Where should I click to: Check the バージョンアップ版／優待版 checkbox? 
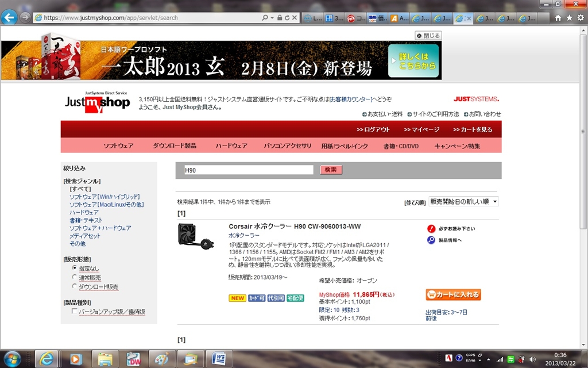coord(74,311)
